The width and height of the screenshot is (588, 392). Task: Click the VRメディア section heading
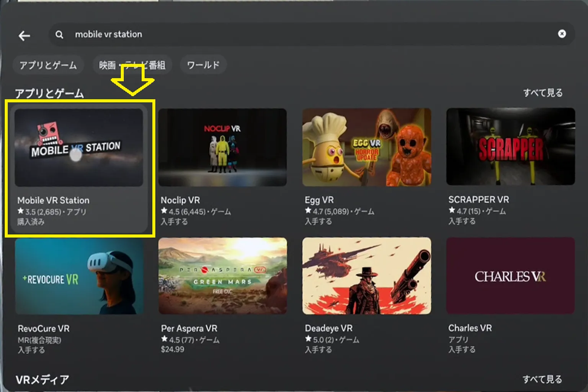[42, 379]
